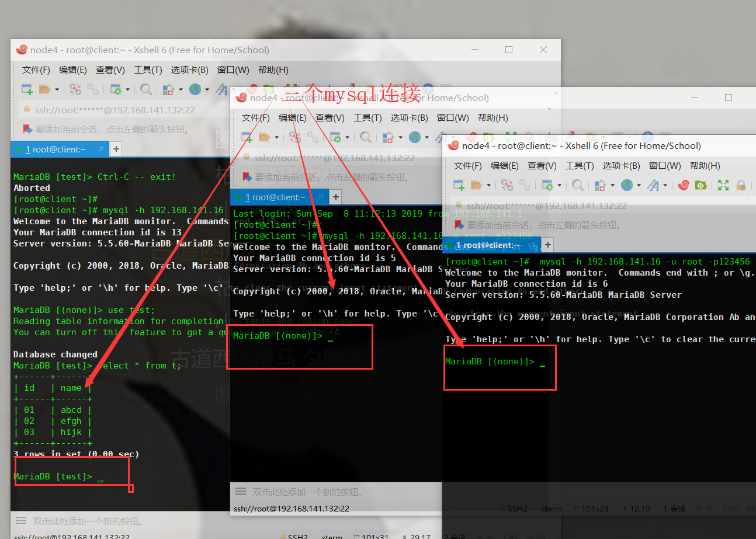756x539 pixels.
Task: Close root@client tab in connection id 13 window
Action: click(100, 149)
